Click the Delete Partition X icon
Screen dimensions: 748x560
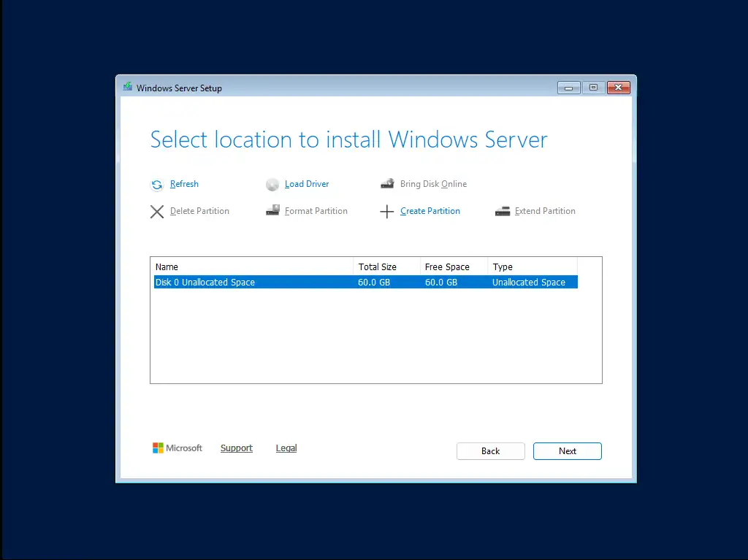click(x=157, y=211)
